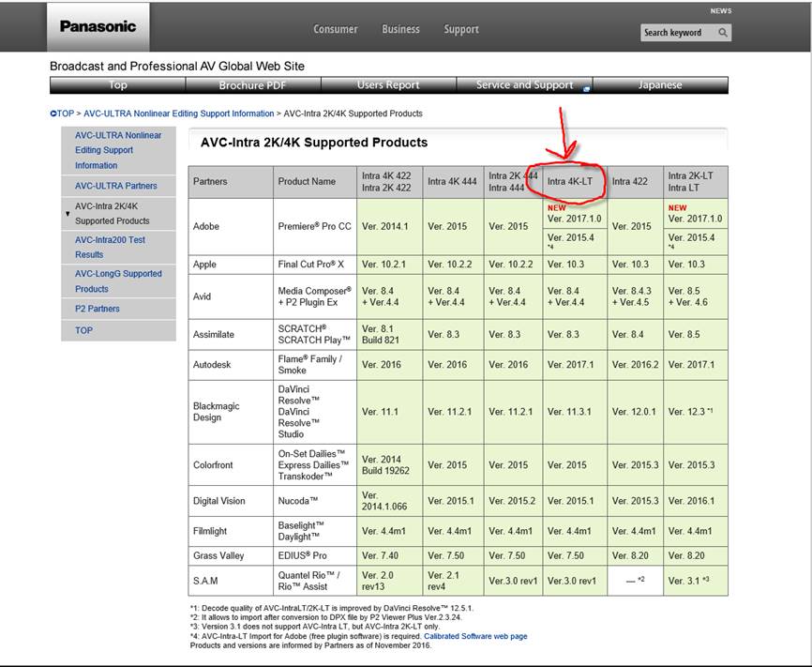Switch to the Users Report tab
Screen dimensions: 812x667
coord(388,85)
